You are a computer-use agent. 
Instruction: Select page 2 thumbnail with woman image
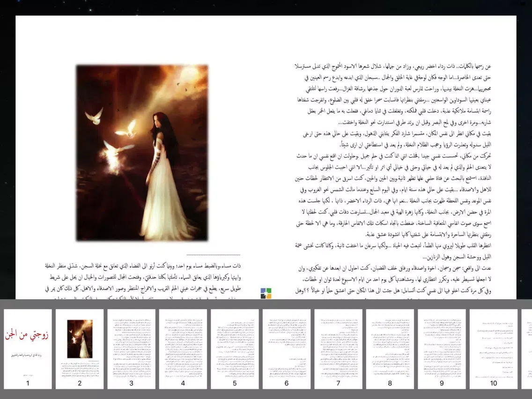coord(80,349)
